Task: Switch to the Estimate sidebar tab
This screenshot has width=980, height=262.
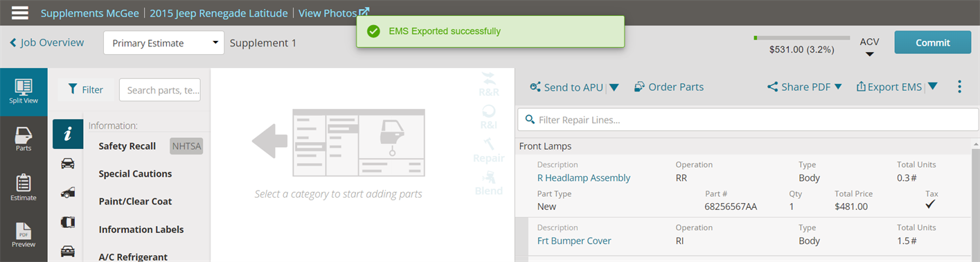Action: 24,187
